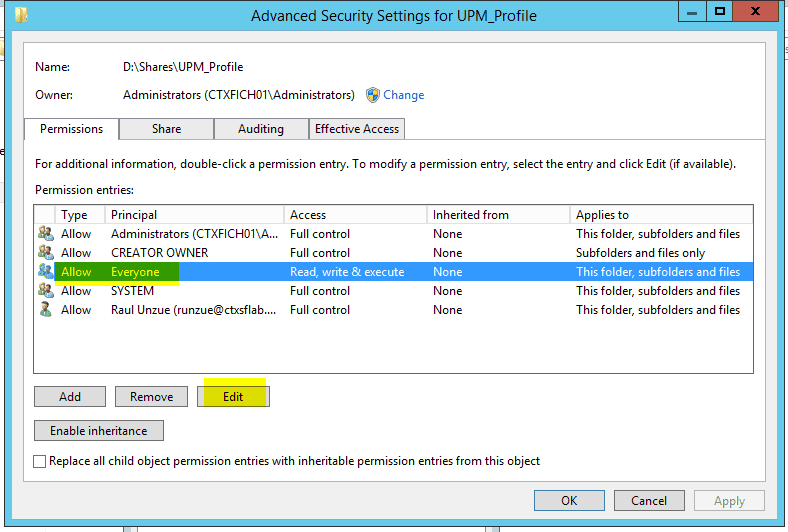The height and width of the screenshot is (532, 788).
Task: Click the user icon of Raul Unzue entry
Action: coord(46,310)
